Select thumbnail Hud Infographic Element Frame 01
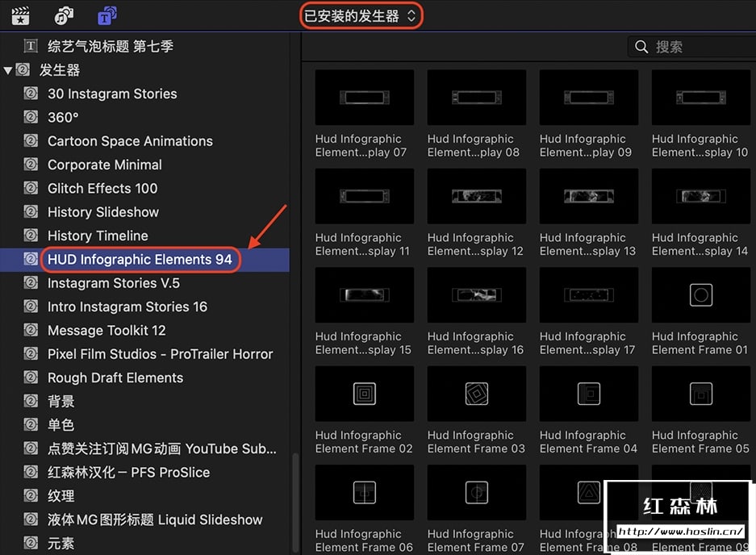This screenshot has width=756, height=555. [x=701, y=295]
